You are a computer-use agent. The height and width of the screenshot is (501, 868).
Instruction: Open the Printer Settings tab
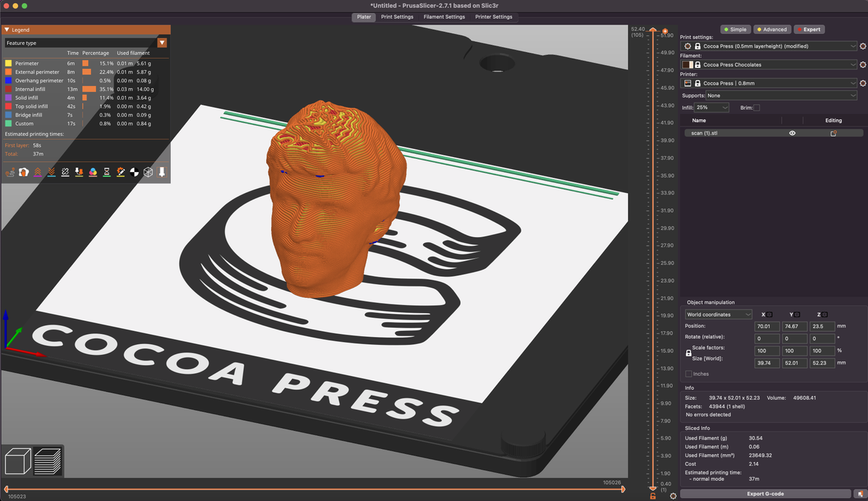pos(493,17)
